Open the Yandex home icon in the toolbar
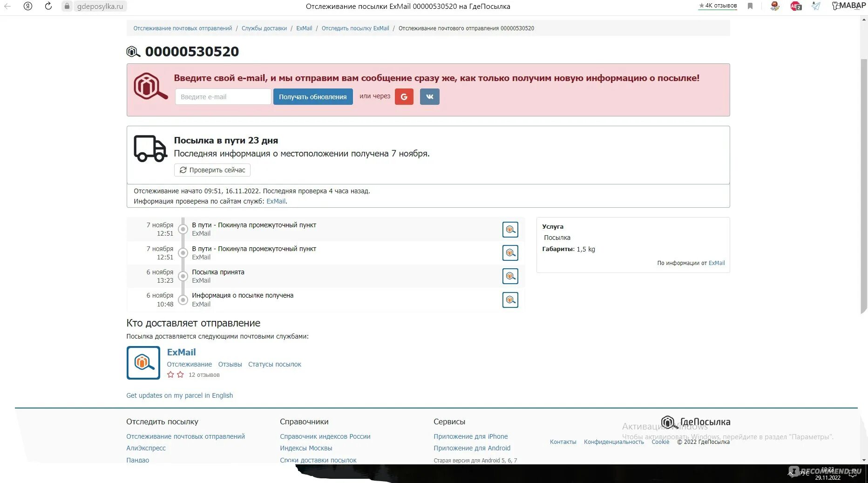This screenshot has height=483, width=868. point(28,6)
